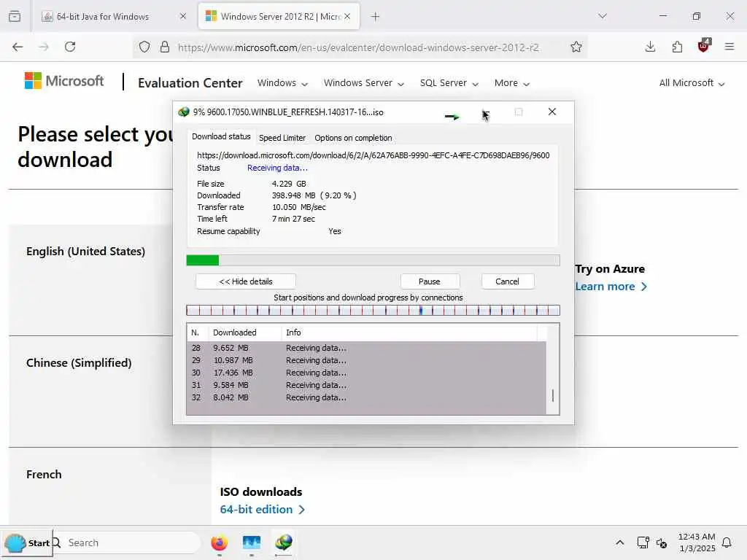The height and width of the screenshot is (560, 747).
Task: Switch to Options on completion tab
Action: [x=353, y=138]
